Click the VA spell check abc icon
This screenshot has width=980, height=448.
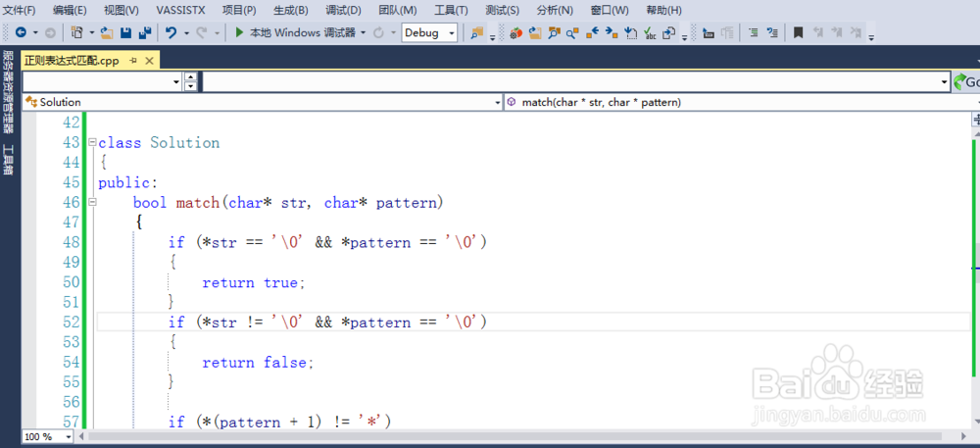[650, 33]
